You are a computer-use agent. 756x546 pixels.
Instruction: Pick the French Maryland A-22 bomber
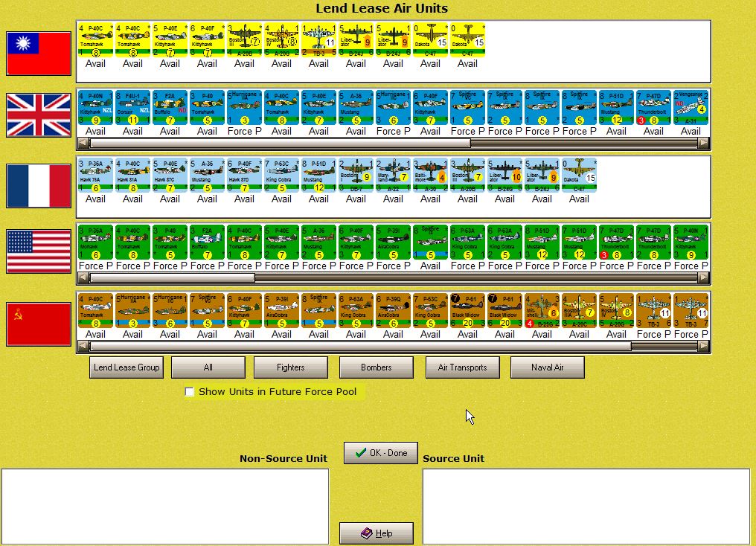coord(393,176)
